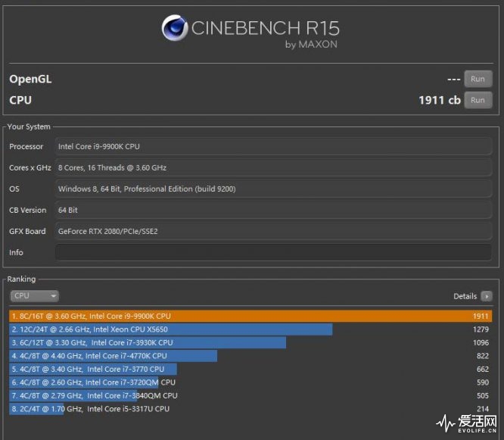This screenshot has width=504, height=440.
Task: Run the OpenGL benchmark
Action: [478, 79]
